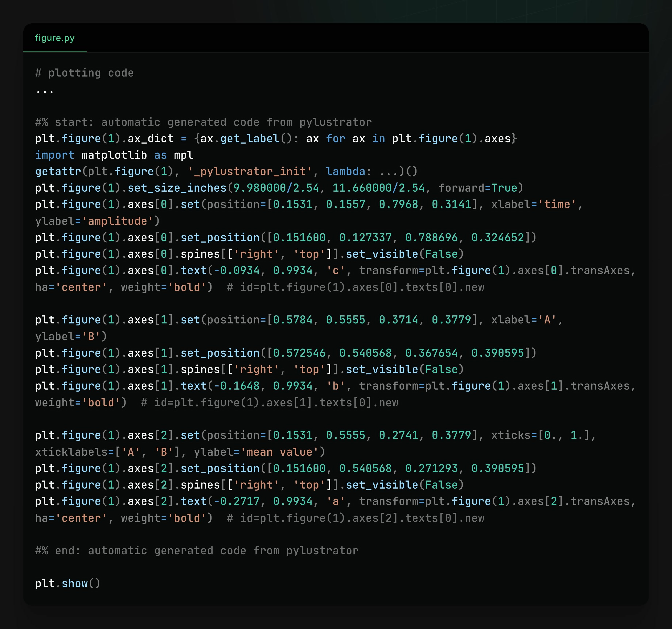Click the 'c' label string in text call
The height and width of the screenshot is (629, 672).
(x=336, y=271)
